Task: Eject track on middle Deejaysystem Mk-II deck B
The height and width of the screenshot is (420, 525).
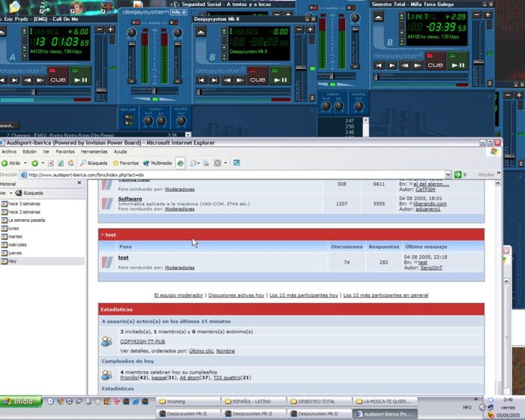Action: 201,32
